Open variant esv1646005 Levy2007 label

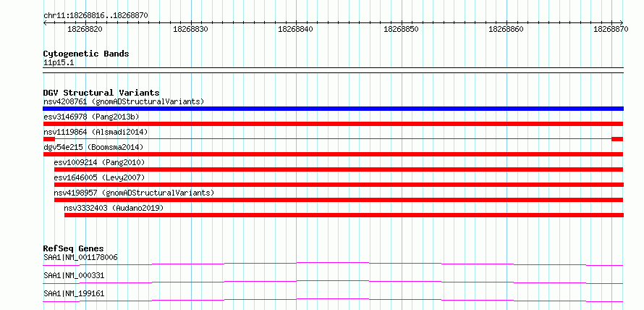99,177
